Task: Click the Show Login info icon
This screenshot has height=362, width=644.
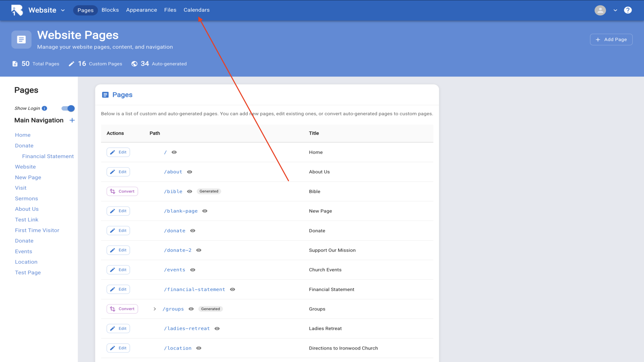Action: pyautogui.click(x=45, y=108)
